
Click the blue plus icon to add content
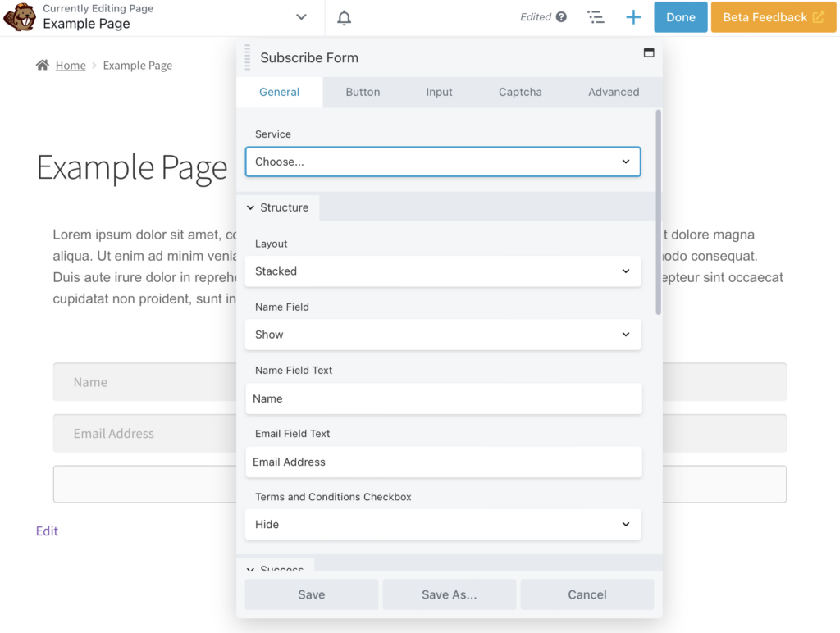coord(632,16)
